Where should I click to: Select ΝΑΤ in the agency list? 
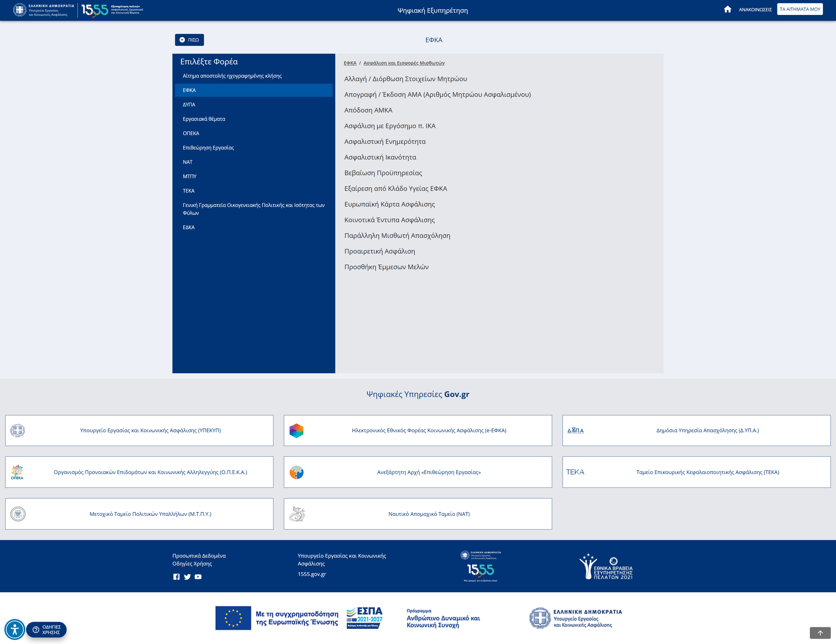pos(253,162)
